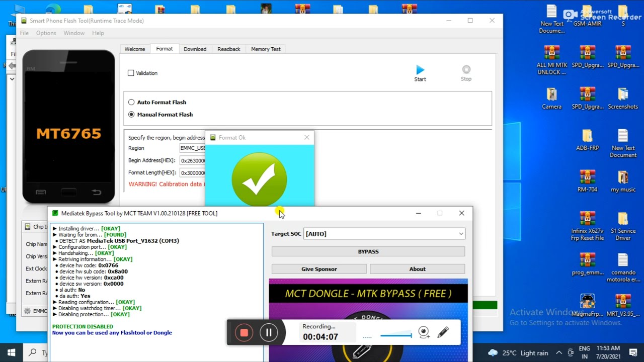Image resolution: width=644 pixels, height=362 pixels.
Task: Open the S1 Service Driver folder
Action: click(623, 226)
